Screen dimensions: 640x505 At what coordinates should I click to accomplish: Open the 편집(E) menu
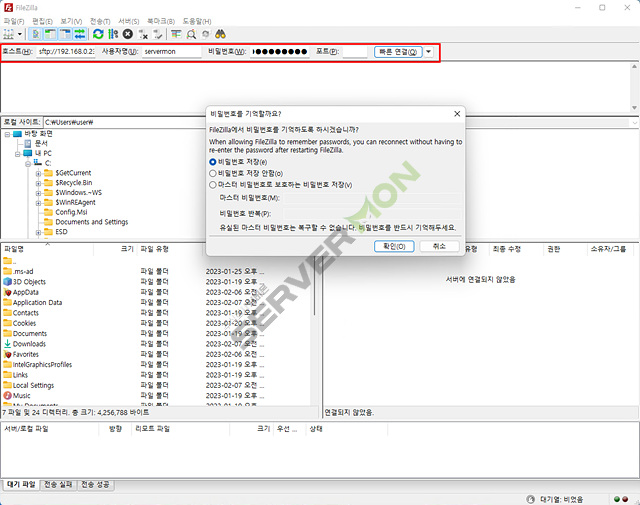coord(42,21)
